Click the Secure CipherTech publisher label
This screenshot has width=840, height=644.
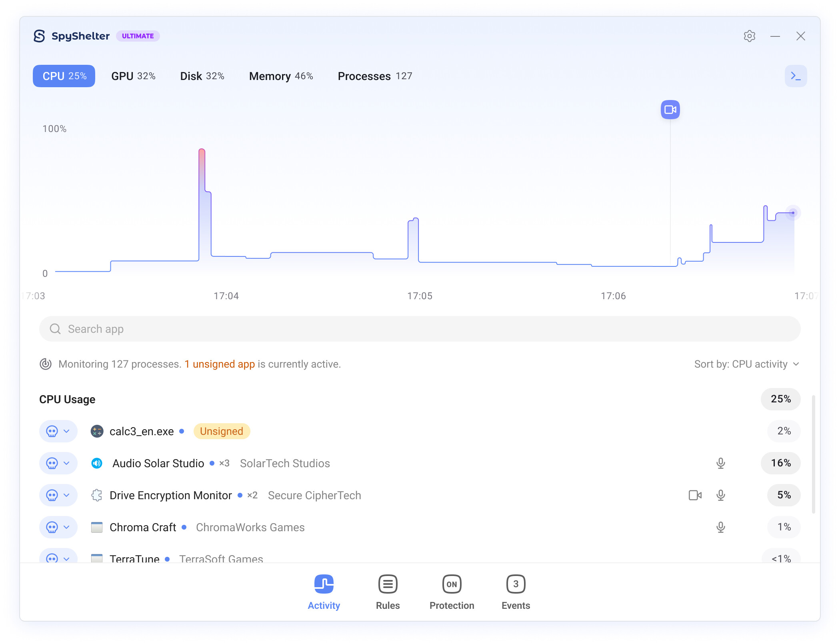314,495
